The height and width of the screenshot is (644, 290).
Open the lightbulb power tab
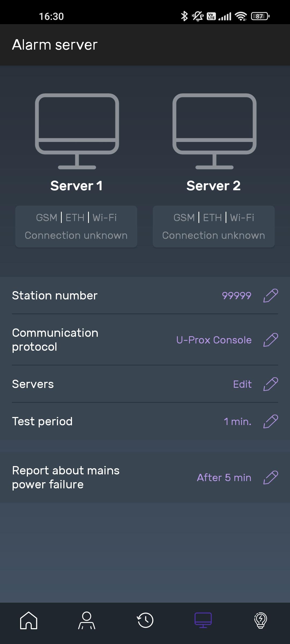tap(260, 620)
